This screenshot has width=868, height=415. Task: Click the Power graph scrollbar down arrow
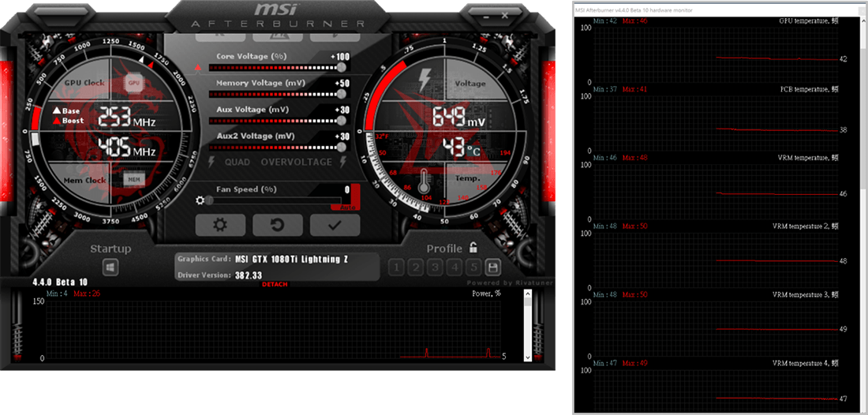pos(528,357)
